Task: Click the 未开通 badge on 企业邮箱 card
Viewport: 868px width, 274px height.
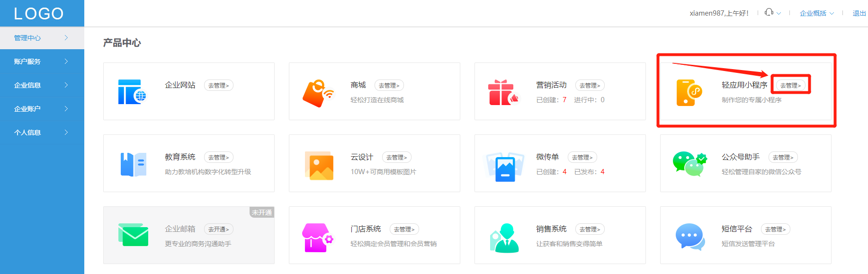Action: pos(262,212)
